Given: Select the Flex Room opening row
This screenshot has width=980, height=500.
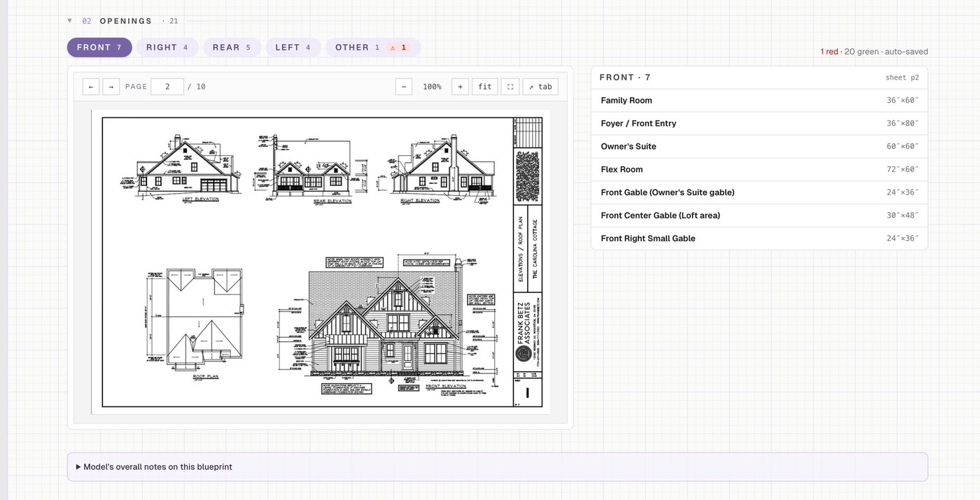Looking at the screenshot, I should tap(759, 169).
